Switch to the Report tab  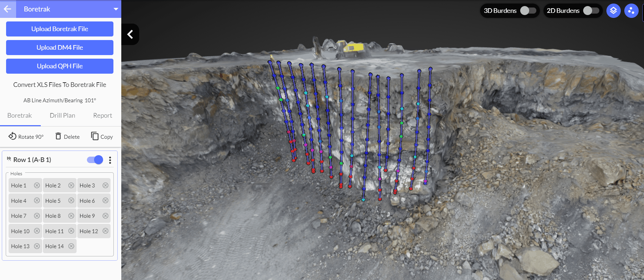coord(103,116)
